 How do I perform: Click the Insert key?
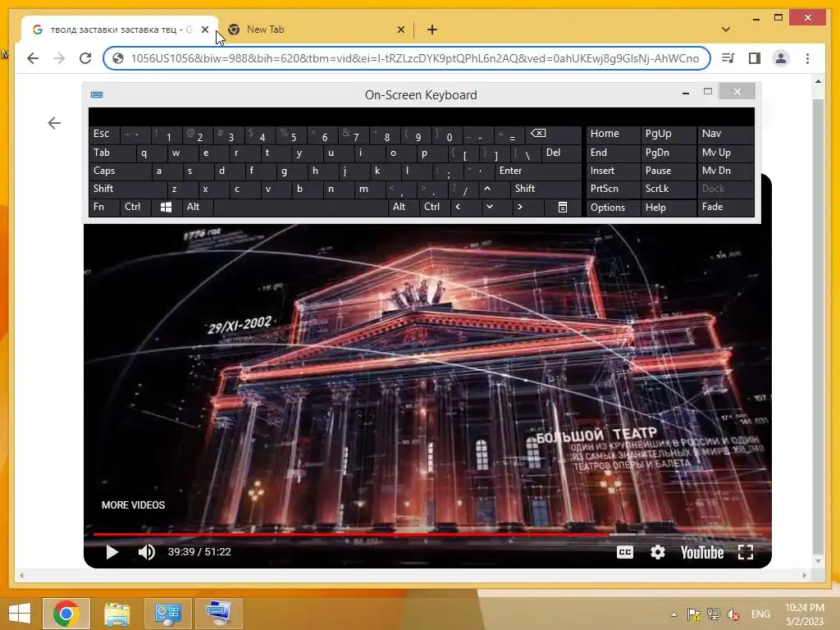click(x=613, y=171)
